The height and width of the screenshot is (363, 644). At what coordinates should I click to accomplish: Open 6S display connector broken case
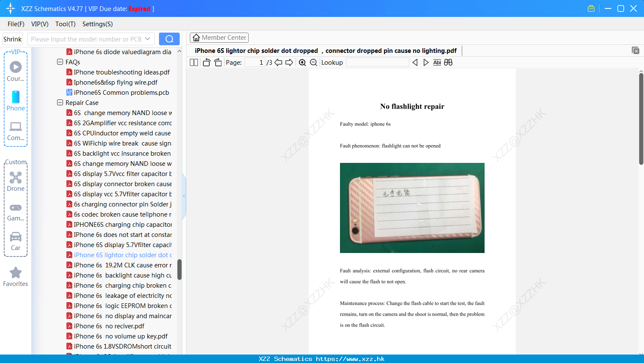(x=123, y=184)
